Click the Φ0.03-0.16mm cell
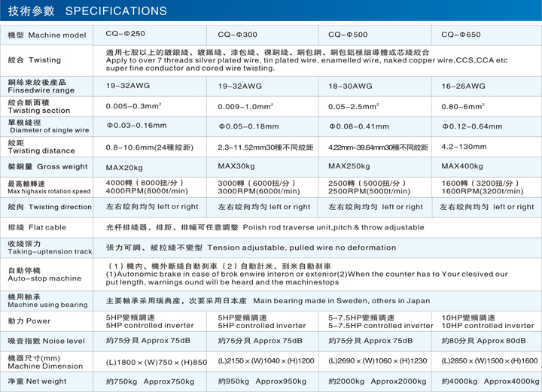 [x=136, y=126]
